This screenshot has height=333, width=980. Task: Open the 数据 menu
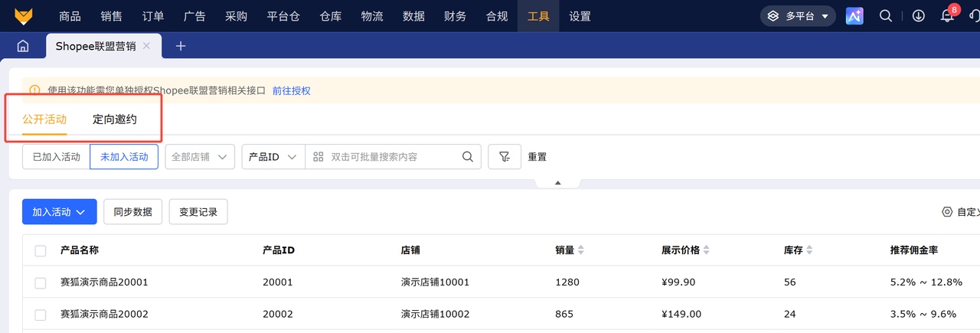point(413,16)
